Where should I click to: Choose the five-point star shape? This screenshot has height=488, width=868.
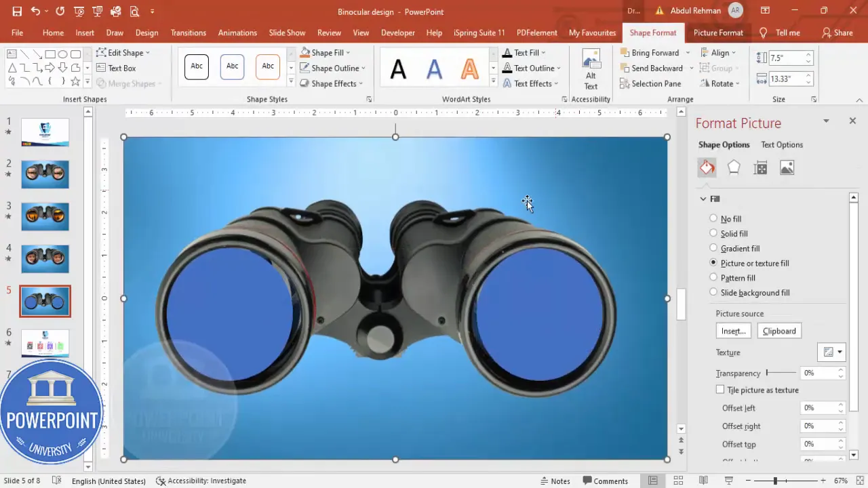coord(75,81)
